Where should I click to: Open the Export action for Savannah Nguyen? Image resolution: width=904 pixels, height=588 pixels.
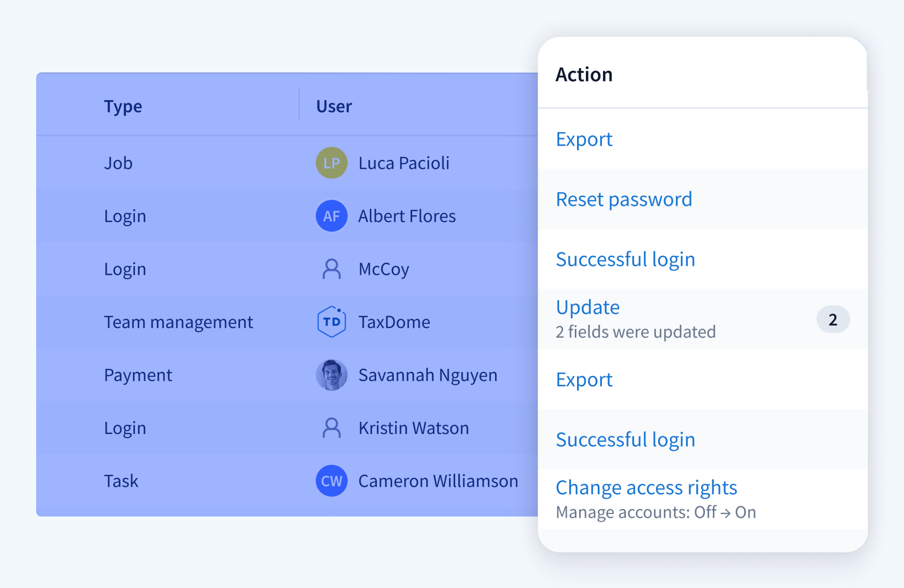tap(584, 379)
